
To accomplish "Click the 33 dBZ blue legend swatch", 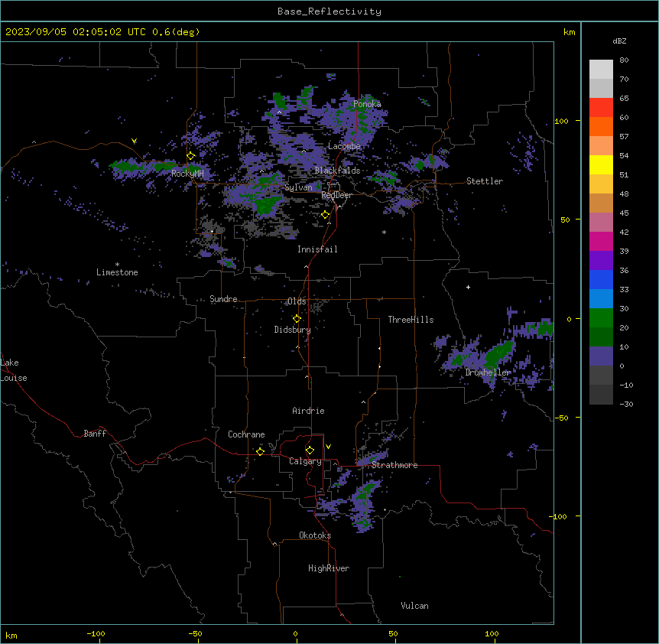I will (x=601, y=299).
